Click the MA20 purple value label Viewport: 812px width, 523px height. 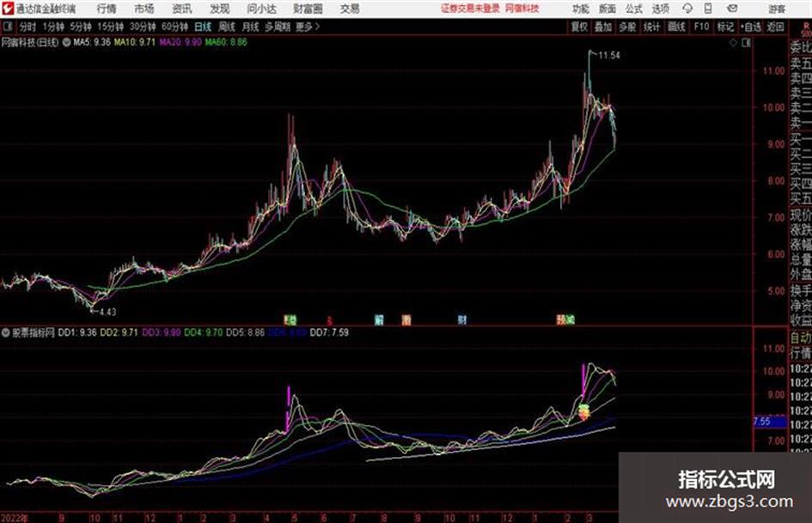(x=180, y=42)
